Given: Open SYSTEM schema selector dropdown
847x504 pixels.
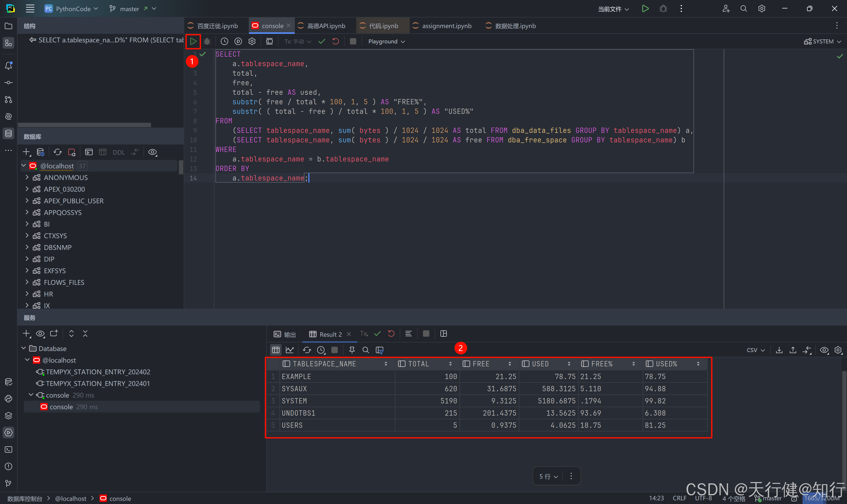Looking at the screenshot, I should coord(822,42).
